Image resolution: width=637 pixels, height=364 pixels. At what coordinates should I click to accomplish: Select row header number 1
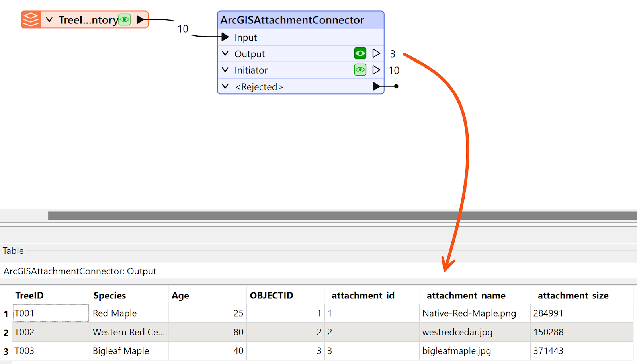tap(6, 314)
